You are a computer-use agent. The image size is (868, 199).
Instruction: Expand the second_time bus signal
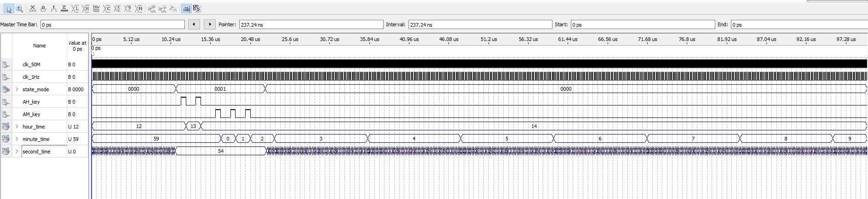[17, 152]
